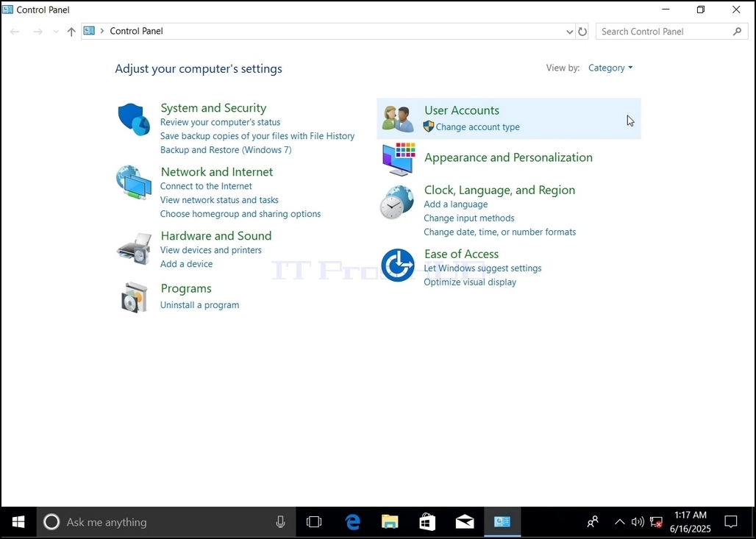Viewport: 756px width, 539px height.
Task: Click the Back arrow in navigation bar
Action: (x=15, y=32)
